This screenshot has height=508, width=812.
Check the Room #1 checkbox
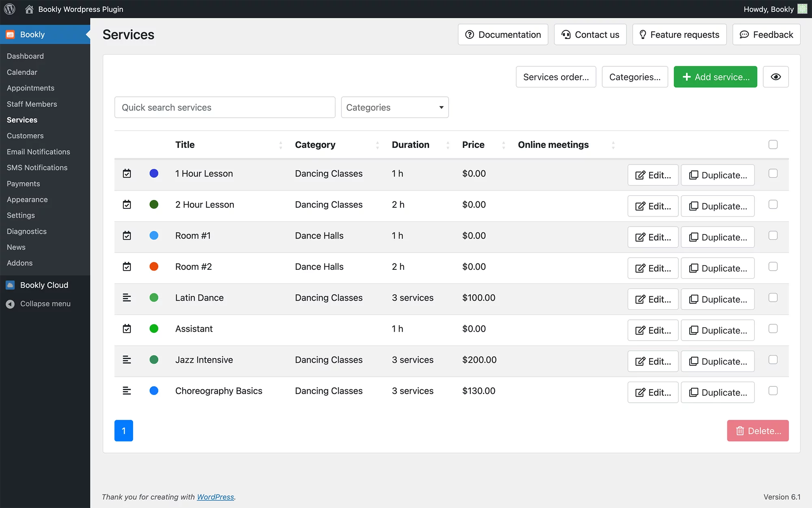tap(773, 236)
